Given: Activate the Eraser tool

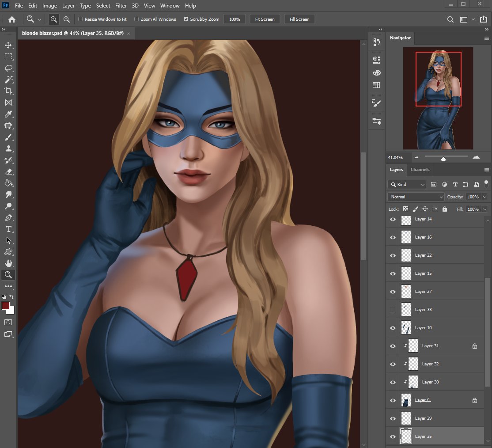Looking at the screenshot, I should pyautogui.click(x=8, y=171).
